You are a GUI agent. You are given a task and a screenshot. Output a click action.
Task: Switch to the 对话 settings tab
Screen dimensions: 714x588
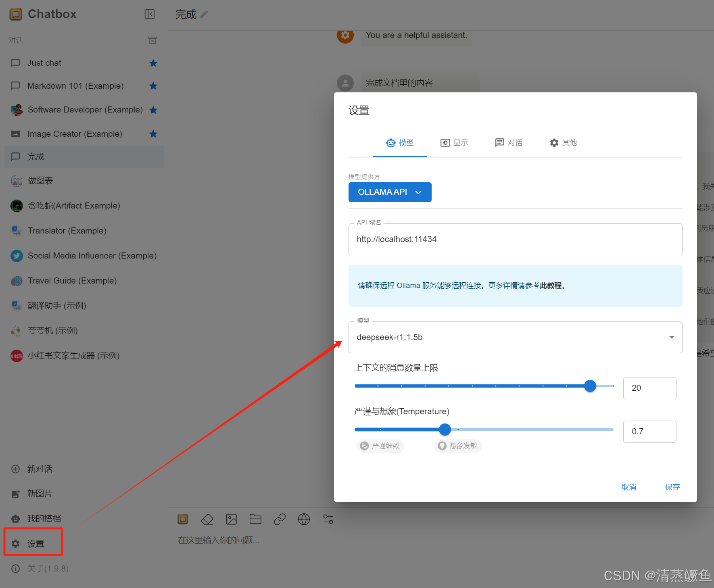pos(509,143)
